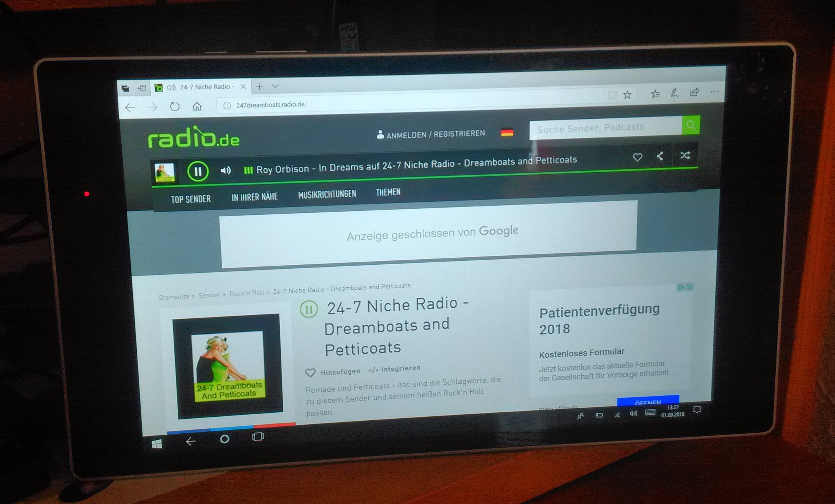Add page to favorites with star icon
This screenshot has height=504, width=835.
coord(627,95)
